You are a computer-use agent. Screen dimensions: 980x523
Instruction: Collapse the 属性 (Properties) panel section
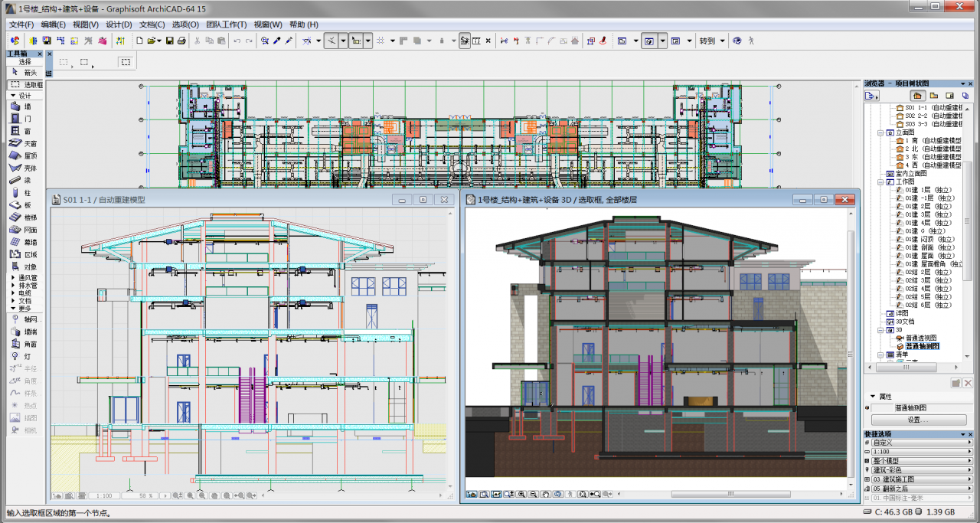(873, 396)
